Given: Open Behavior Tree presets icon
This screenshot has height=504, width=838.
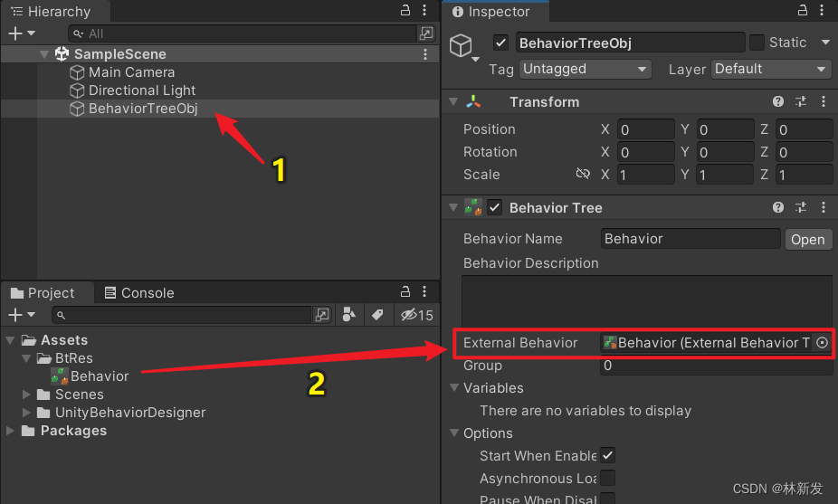Looking at the screenshot, I should [x=801, y=207].
